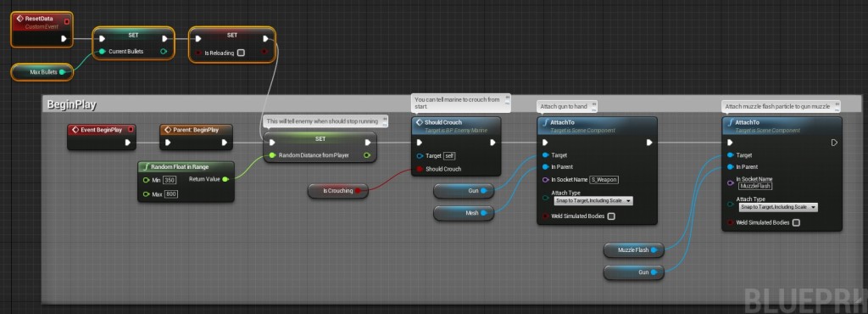Toggle Weld Simulated Bodies on S_Weapon AttachTo
This screenshot has width=868, height=314.
point(611,216)
